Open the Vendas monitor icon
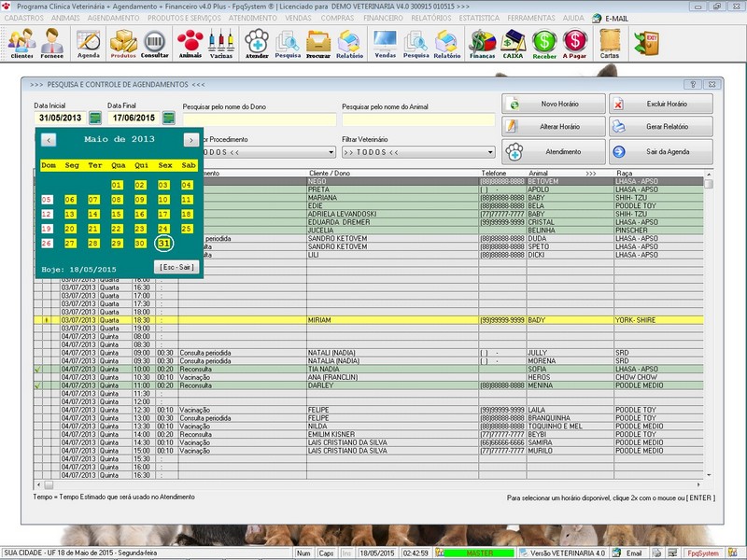 pyautogui.click(x=386, y=43)
